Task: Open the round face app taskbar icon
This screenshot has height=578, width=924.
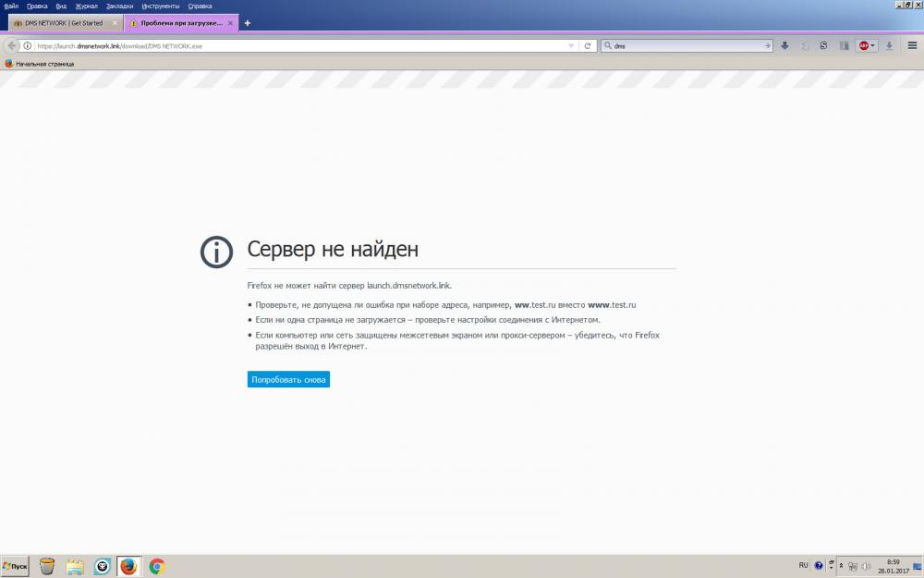Action: [x=102, y=566]
